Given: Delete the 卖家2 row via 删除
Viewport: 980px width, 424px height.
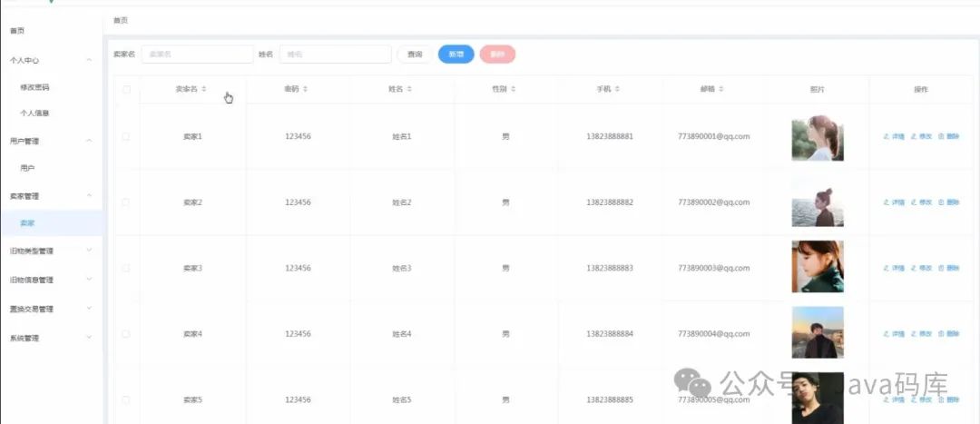Looking at the screenshot, I should [949, 202].
